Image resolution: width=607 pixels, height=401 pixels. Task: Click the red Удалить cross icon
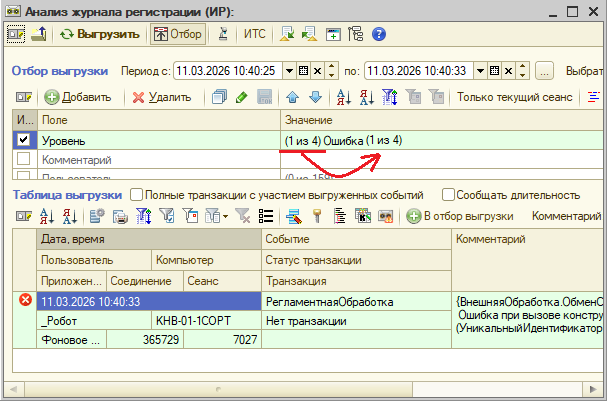138,97
